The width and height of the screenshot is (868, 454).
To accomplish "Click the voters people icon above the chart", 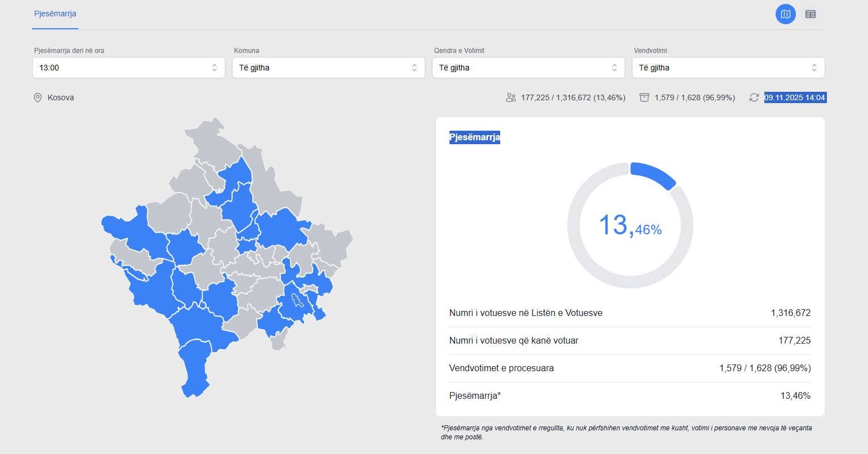I will pos(511,97).
